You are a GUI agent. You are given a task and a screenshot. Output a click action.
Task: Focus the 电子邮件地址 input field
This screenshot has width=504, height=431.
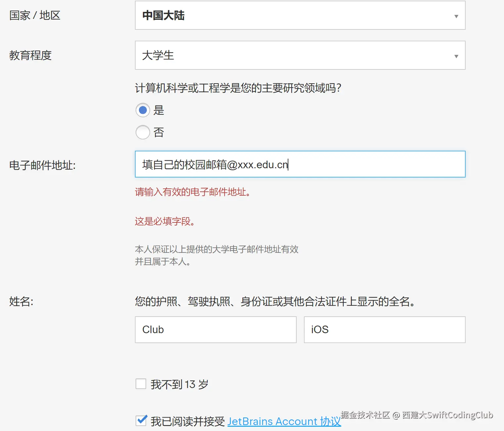(x=364, y=164)
